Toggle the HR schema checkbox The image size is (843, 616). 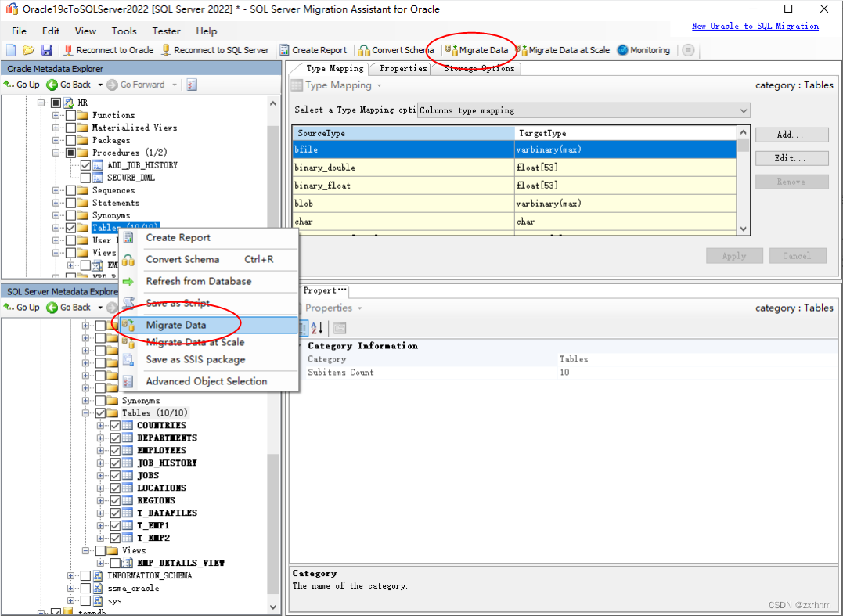point(56,103)
